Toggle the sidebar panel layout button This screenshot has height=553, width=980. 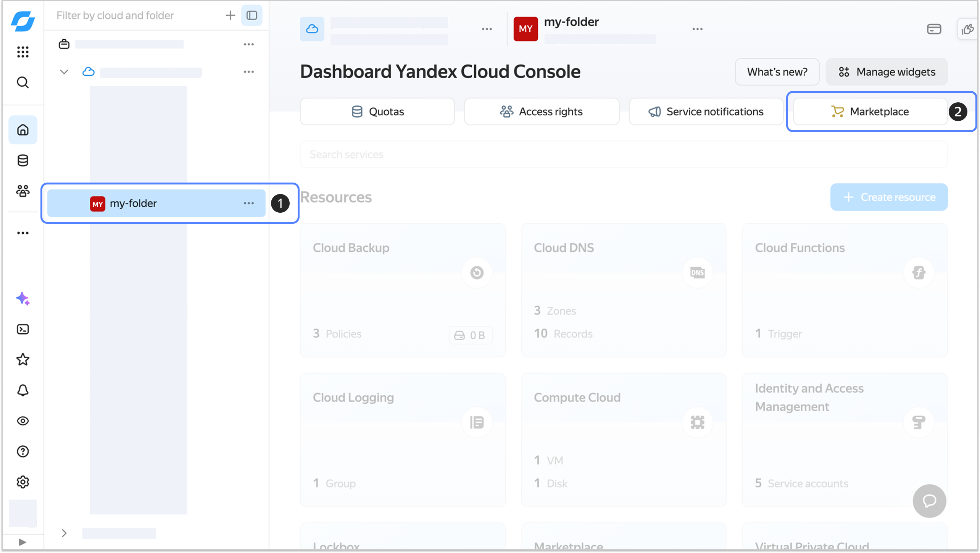(x=252, y=15)
